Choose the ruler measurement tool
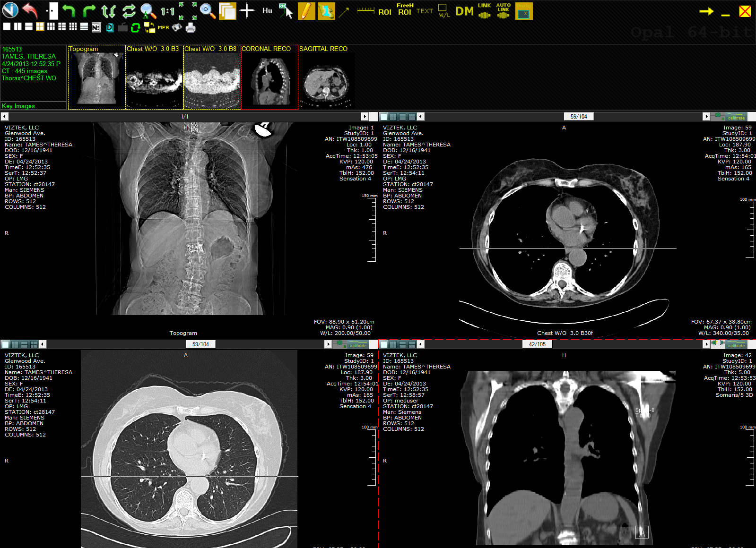 (x=365, y=10)
